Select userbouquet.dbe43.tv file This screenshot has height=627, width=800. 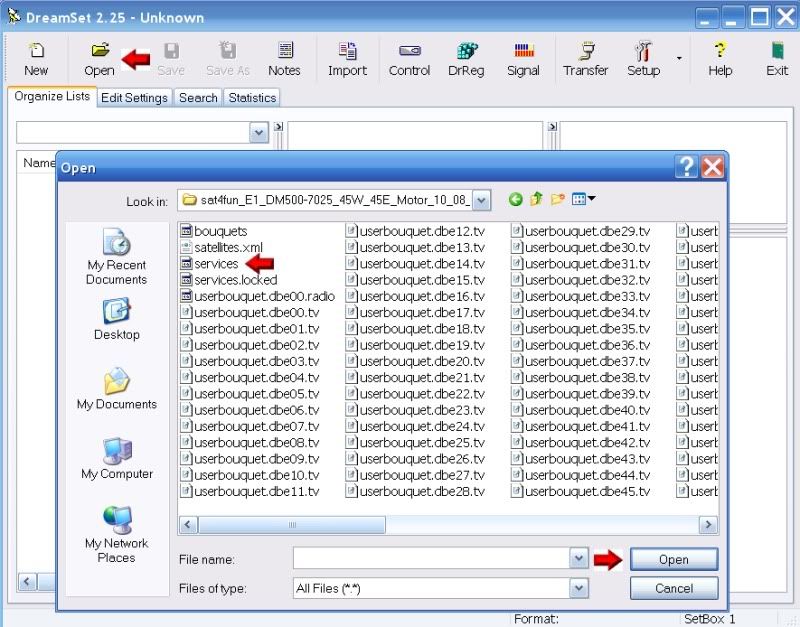click(x=581, y=459)
